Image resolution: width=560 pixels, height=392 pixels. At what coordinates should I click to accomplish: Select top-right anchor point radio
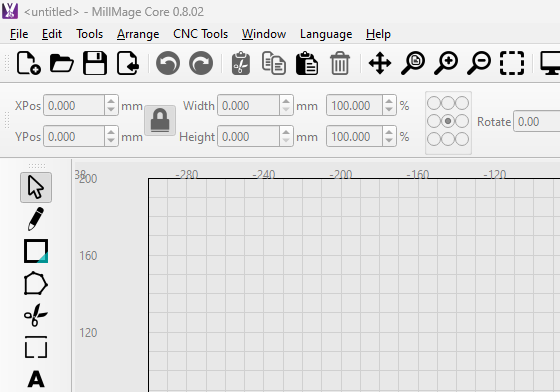(x=462, y=103)
